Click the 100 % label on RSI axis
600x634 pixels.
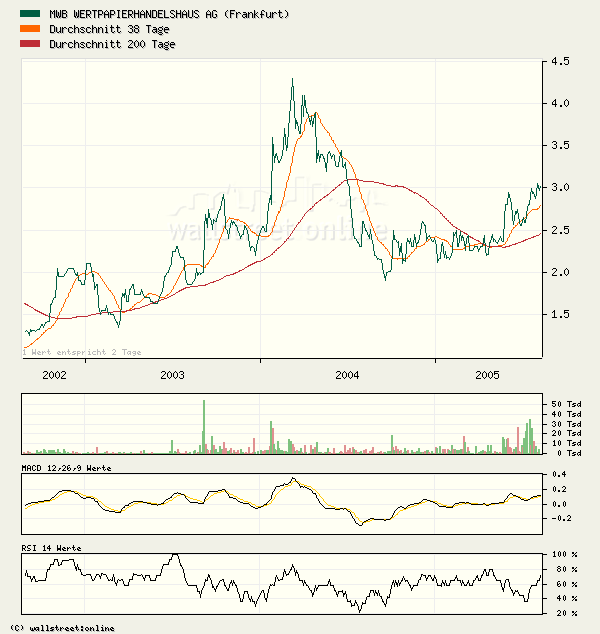pos(565,554)
